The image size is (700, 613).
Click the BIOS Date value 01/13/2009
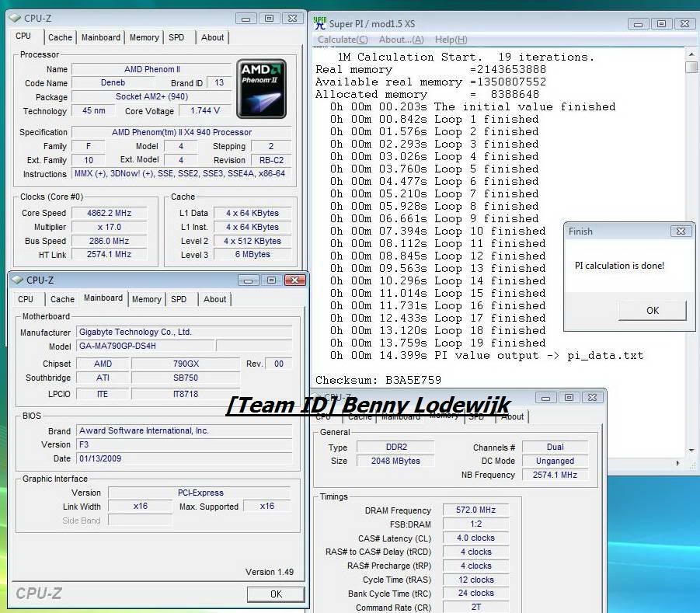coord(184,458)
